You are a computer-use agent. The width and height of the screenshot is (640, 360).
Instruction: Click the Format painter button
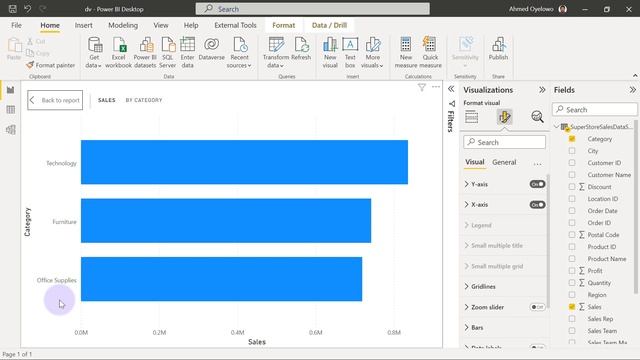pos(51,65)
